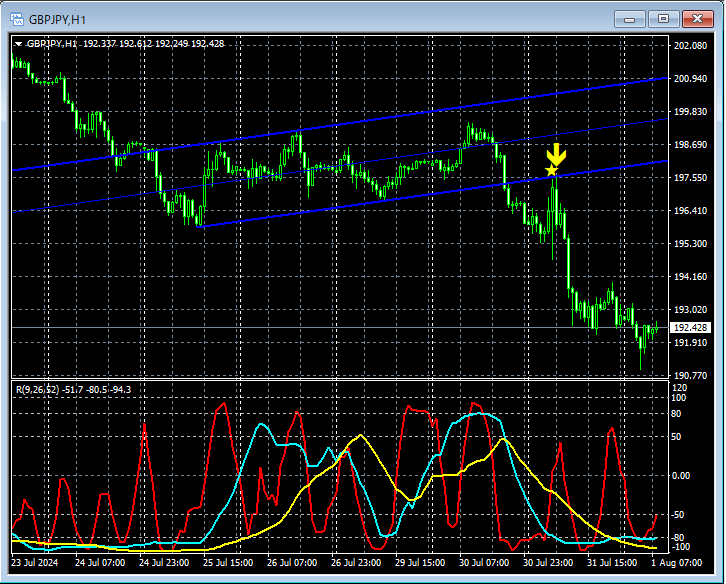Click the 1 Aug 07:00 time label
Image resolution: width=726 pixels, height=584 pixels.
point(676,563)
